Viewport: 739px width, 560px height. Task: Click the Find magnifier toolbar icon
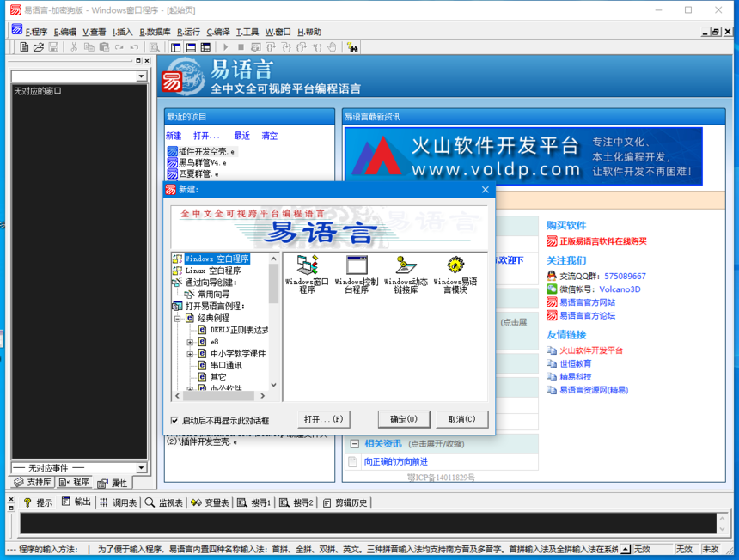pos(154,47)
